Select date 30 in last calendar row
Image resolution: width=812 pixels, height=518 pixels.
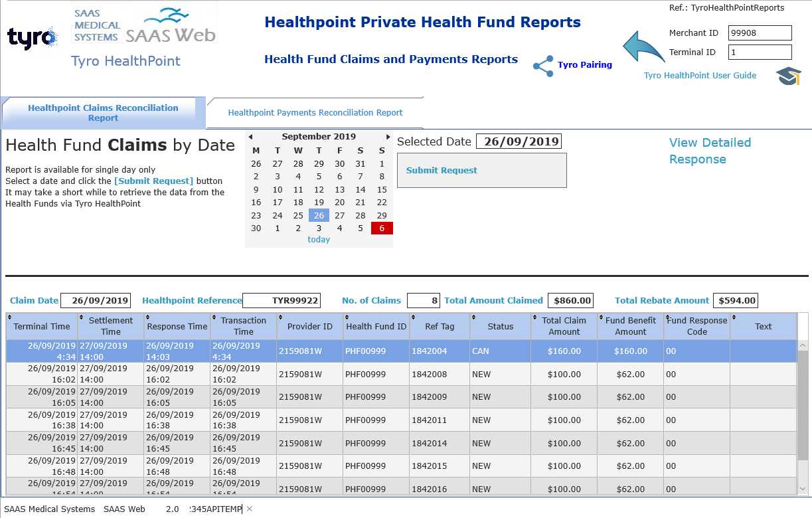point(256,228)
